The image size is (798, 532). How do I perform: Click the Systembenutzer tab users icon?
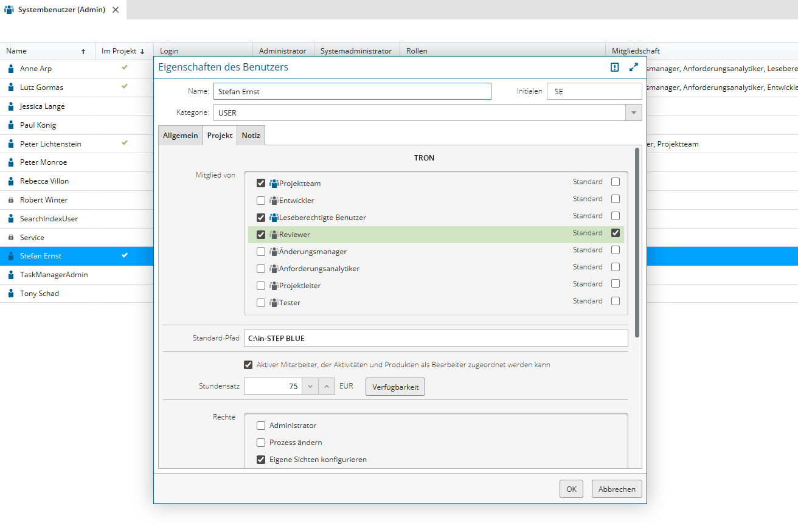click(9, 10)
